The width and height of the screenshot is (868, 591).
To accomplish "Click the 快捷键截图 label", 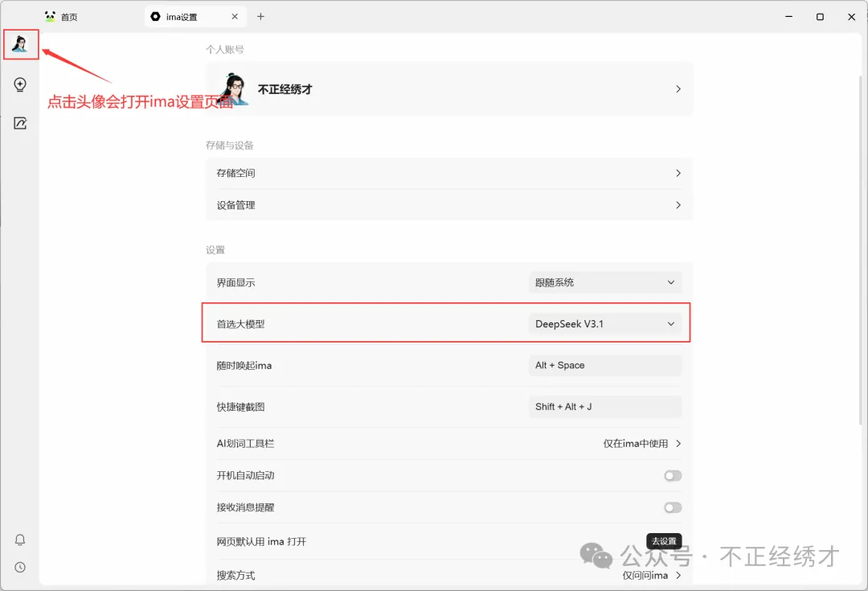I will (241, 407).
